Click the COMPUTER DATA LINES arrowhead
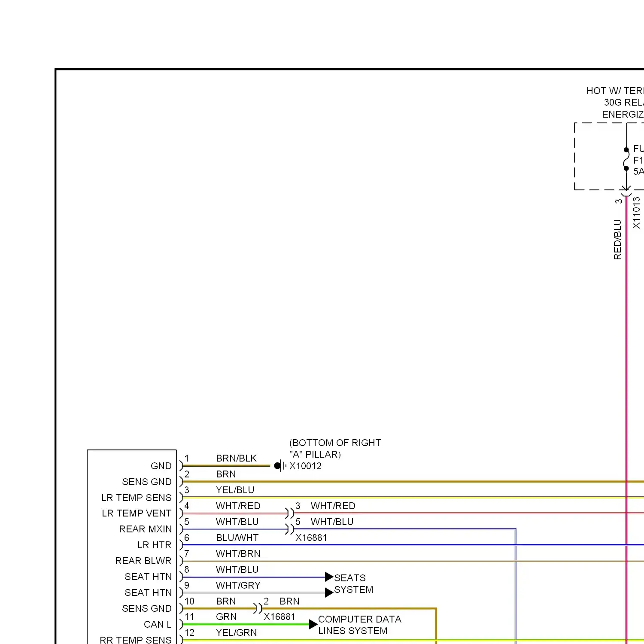644x644 pixels. click(313, 624)
